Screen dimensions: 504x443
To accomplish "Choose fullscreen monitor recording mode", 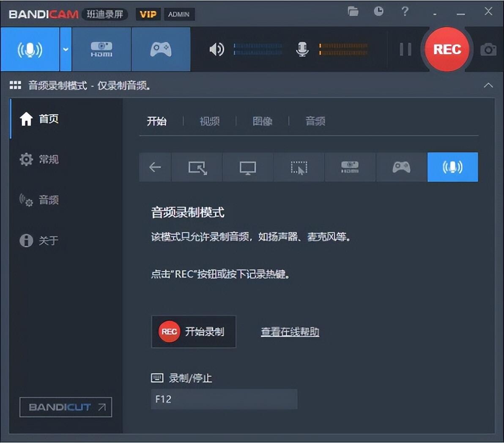I will [x=248, y=167].
